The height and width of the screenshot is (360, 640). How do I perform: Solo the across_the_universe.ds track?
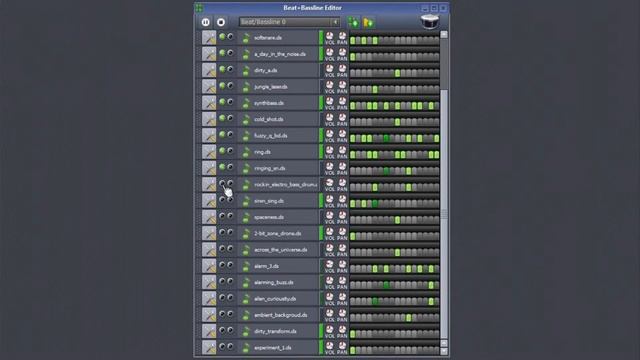click(x=230, y=249)
